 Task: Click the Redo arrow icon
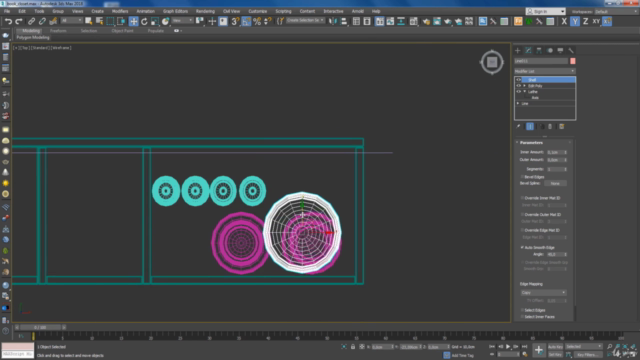[19, 21]
